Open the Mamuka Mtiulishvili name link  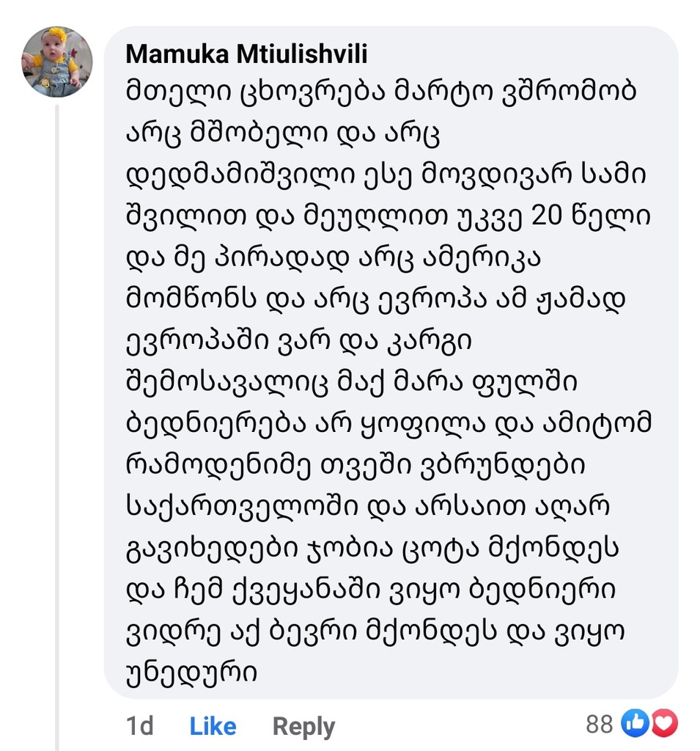point(246,54)
